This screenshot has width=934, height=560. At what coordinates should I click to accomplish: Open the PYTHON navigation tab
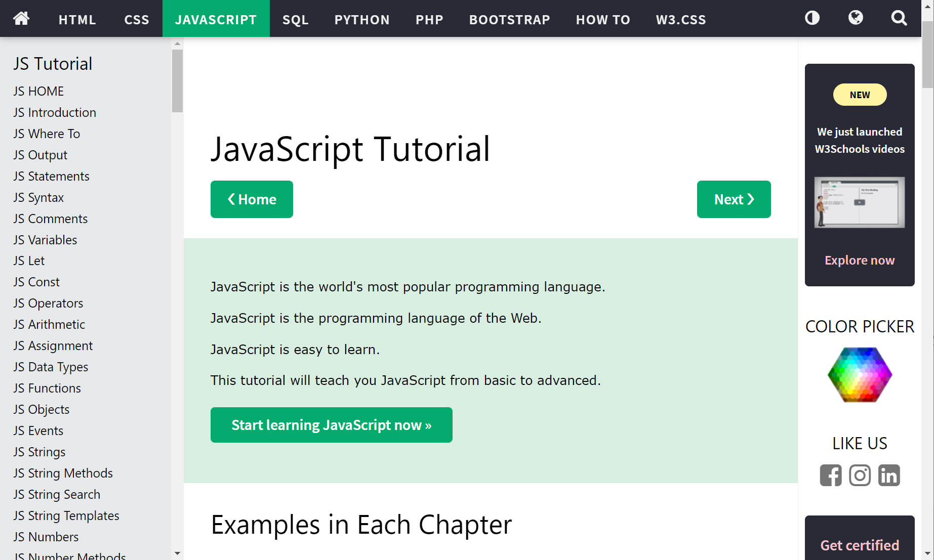362,19
